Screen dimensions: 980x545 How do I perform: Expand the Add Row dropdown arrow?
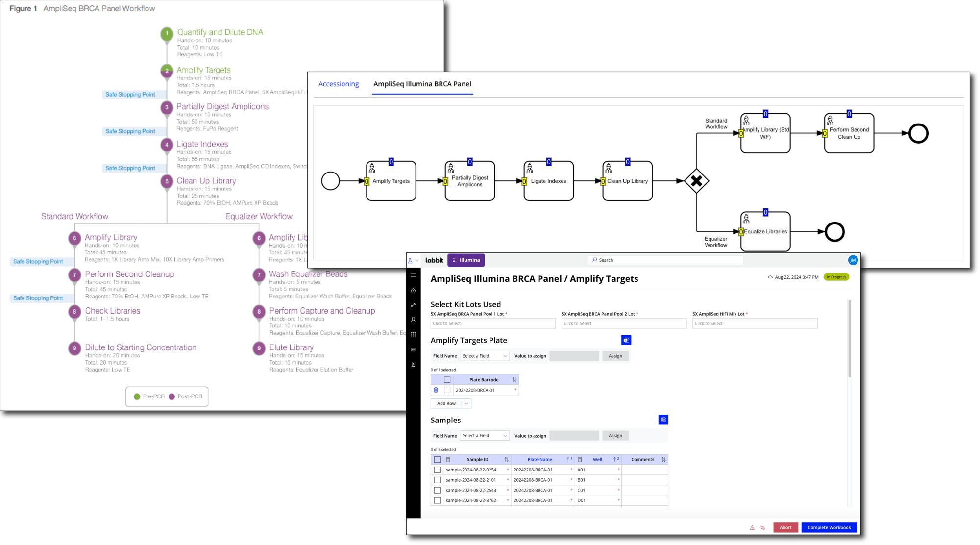466,404
